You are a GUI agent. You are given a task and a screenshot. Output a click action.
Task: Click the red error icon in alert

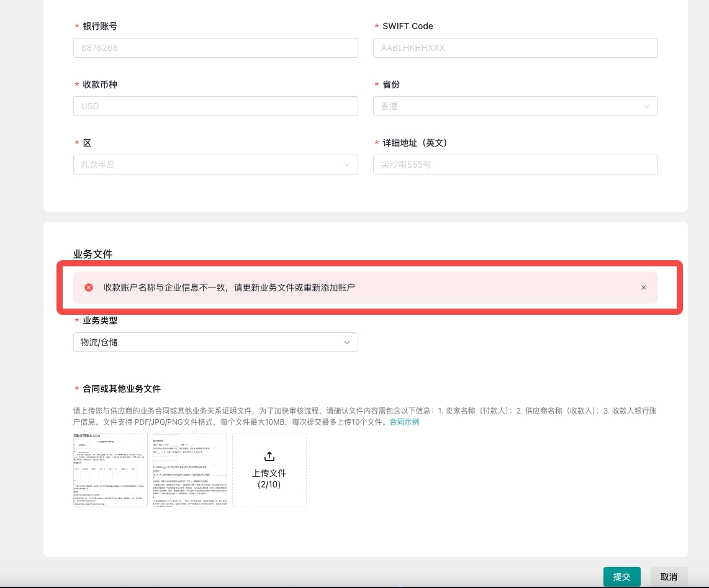89,287
